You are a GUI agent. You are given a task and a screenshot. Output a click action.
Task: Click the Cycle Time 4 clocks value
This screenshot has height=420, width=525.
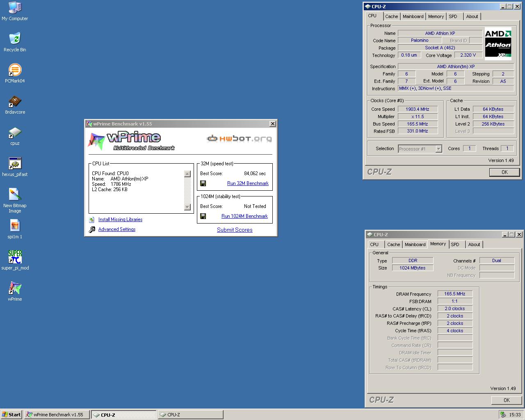[455, 331]
